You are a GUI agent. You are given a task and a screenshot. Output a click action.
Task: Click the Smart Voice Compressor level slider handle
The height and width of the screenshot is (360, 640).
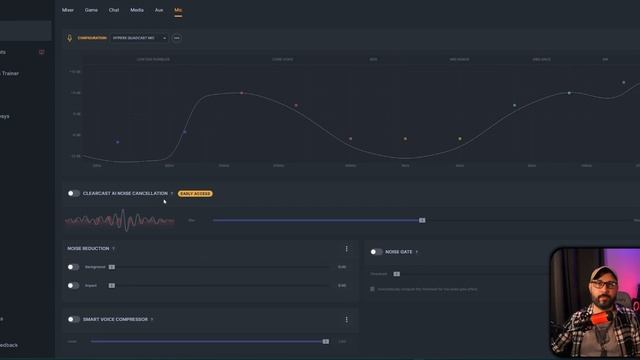[326, 342]
